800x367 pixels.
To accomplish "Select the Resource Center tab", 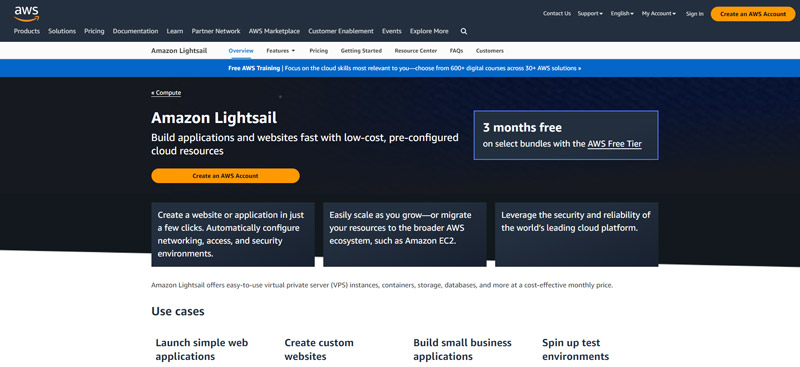I will 415,51.
